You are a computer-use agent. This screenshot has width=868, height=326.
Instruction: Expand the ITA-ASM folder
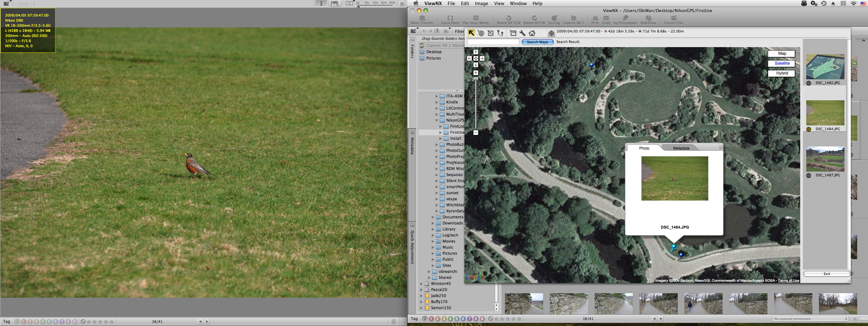point(437,96)
